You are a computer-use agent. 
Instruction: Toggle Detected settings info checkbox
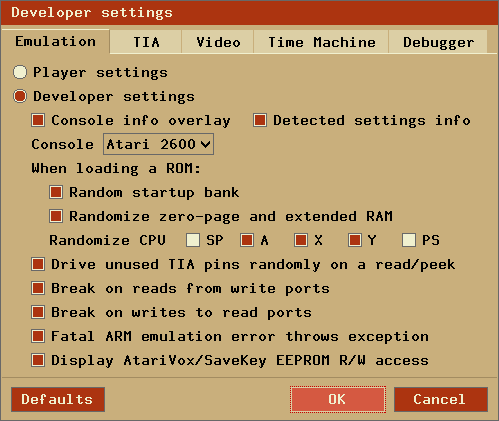pyautogui.click(x=260, y=120)
